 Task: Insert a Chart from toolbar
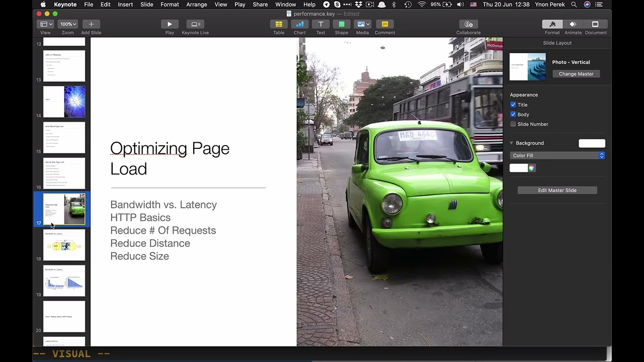click(x=300, y=24)
